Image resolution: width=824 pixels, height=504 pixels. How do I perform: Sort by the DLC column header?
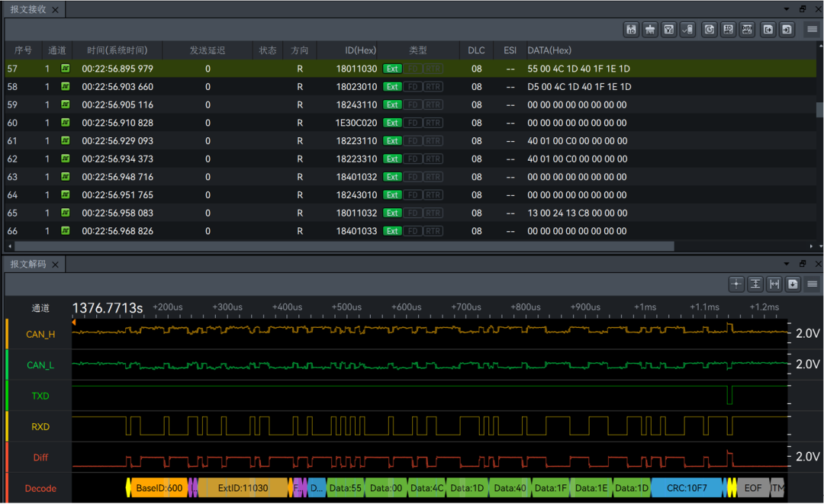point(476,50)
